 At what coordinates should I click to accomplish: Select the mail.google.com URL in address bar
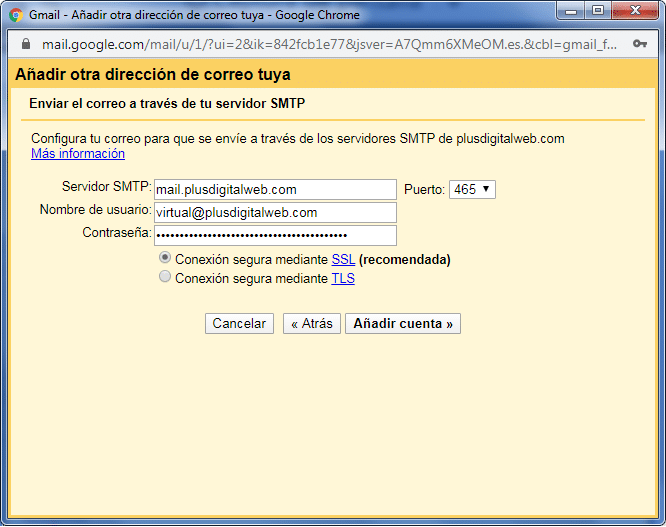(330, 45)
